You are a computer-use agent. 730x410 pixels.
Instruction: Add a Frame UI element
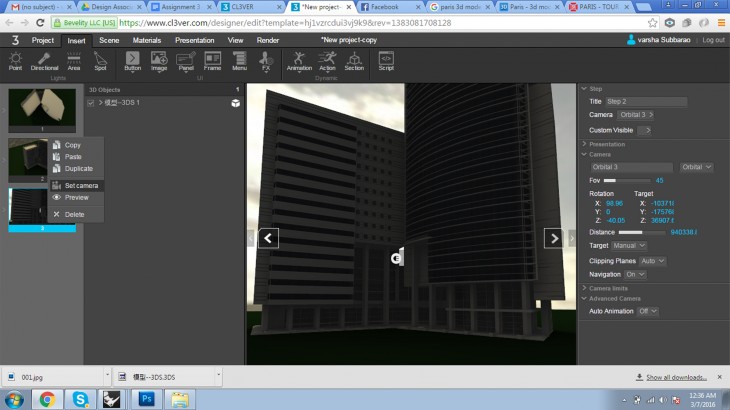pyautogui.click(x=213, y=61)
